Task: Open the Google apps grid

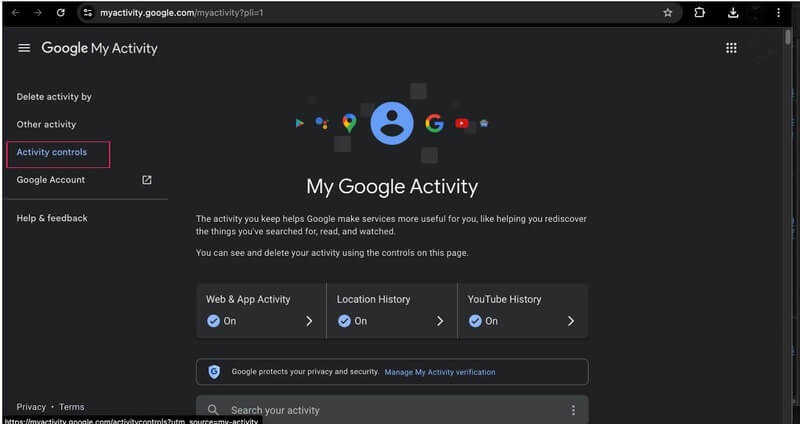Action: (731, 48)
